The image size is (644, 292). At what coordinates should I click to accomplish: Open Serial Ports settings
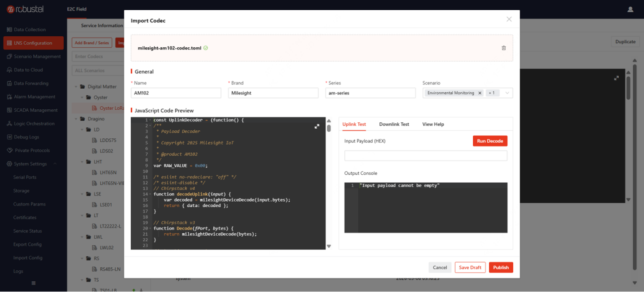pyautogui.click(x=25, y=177)
